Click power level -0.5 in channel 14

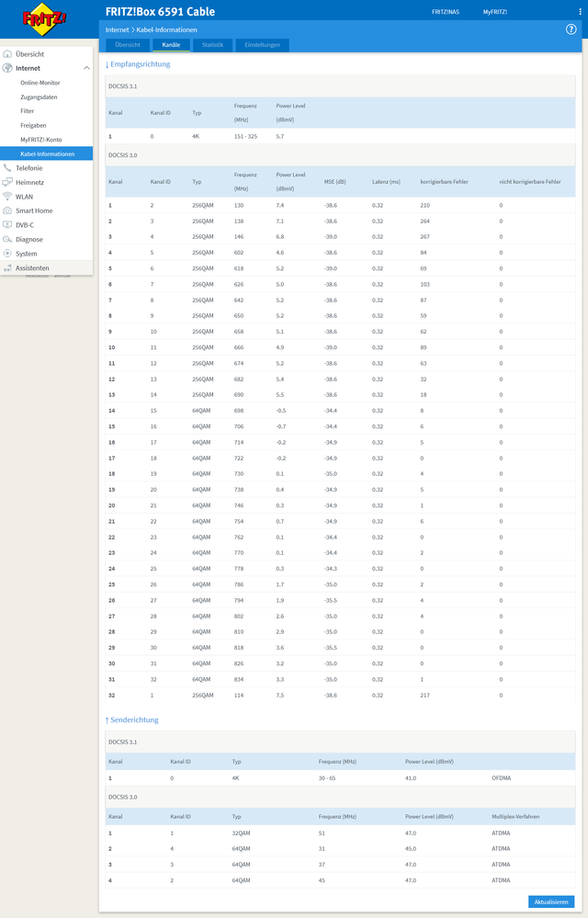click(281, 411)
